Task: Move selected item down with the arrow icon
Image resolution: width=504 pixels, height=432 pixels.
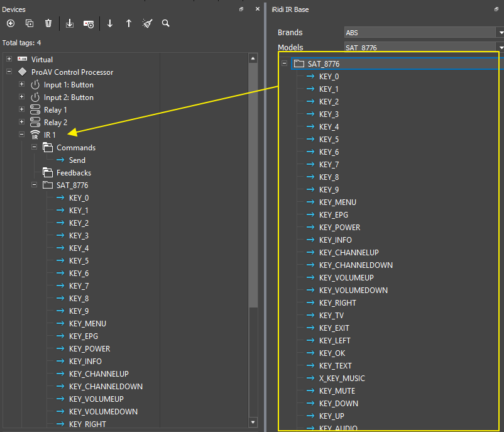Action: pyautogui.click(x=109, y=23)
